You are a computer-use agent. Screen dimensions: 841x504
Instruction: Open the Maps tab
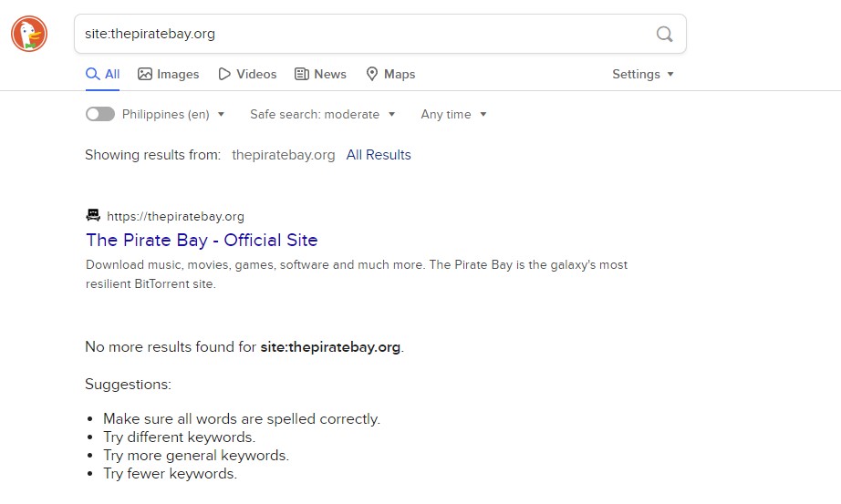click(x=390, y=74)
